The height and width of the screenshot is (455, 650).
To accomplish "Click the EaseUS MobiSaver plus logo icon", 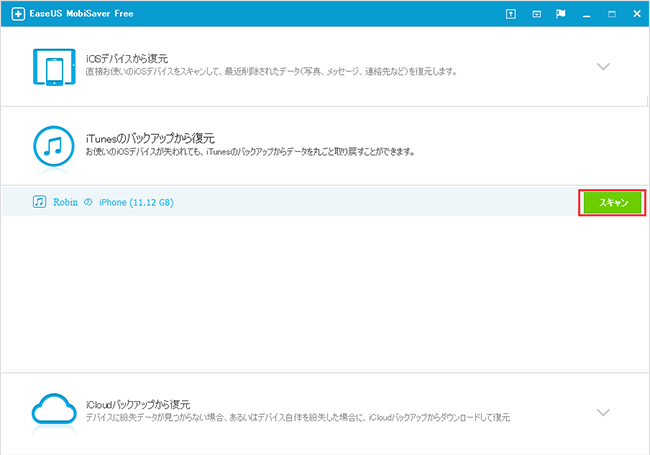I will (x=18, y=14).
